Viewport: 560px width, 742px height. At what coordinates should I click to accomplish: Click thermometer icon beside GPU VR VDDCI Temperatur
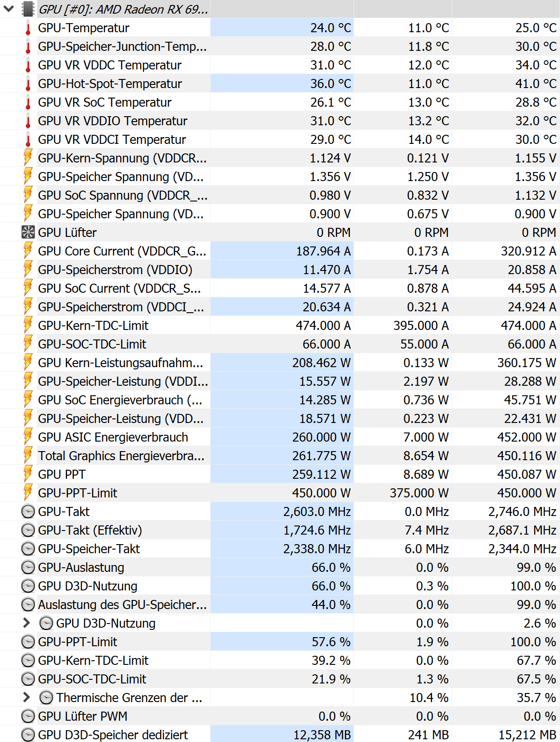[x=28, y=140]
